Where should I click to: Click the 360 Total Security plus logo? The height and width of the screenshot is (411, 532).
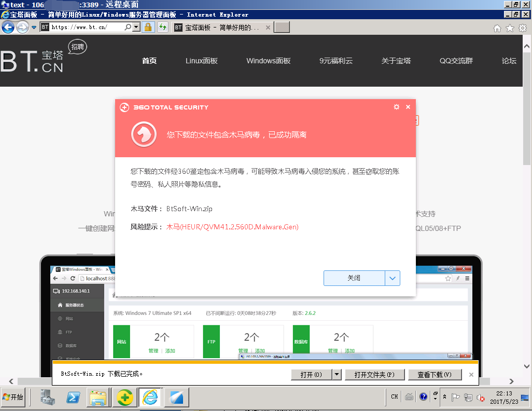point(124,107)
